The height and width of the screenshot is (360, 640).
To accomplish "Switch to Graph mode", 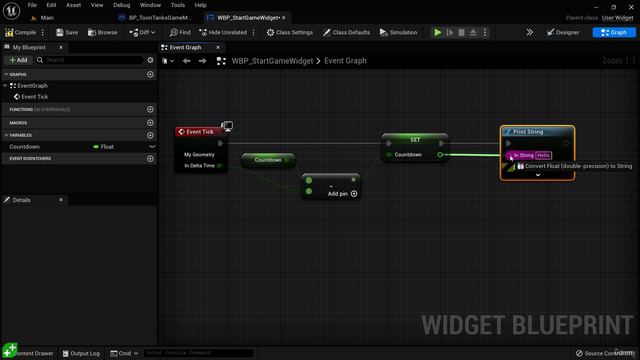I will click(614, 32).
